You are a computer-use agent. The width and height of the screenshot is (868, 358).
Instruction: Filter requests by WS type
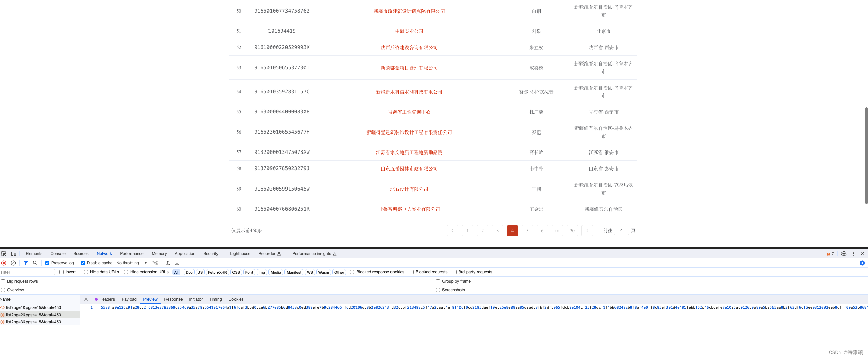coord(310,272)
